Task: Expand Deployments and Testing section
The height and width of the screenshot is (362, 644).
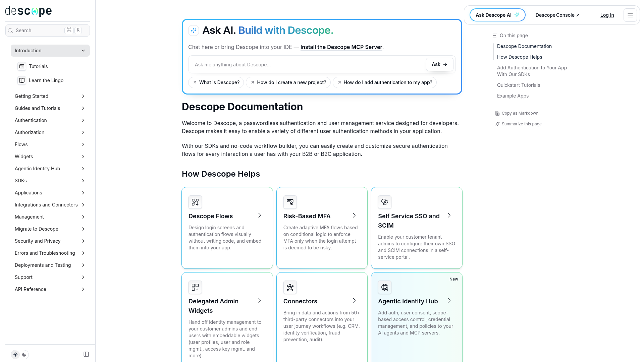Action: coord(50,265)
